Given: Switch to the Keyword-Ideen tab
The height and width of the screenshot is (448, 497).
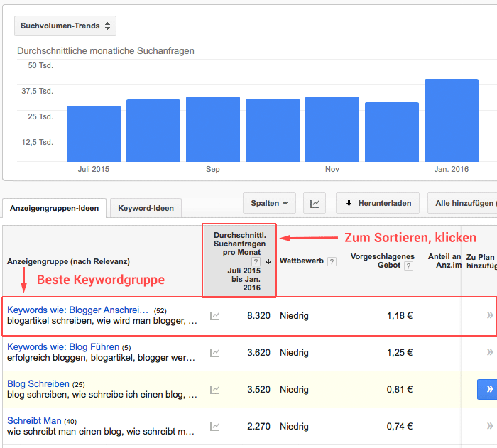Looking at the screenshot, I should tap(146, 208).
